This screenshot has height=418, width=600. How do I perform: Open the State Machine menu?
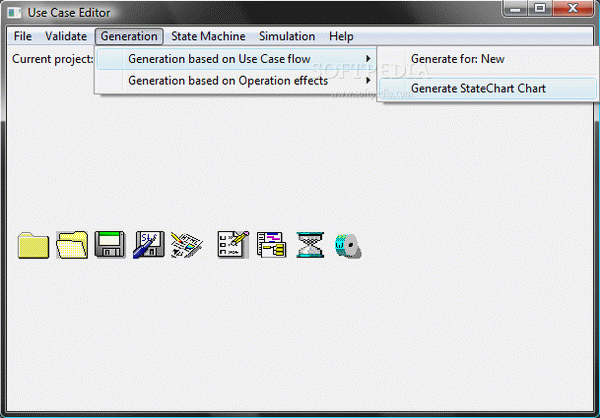pos(208,36)
